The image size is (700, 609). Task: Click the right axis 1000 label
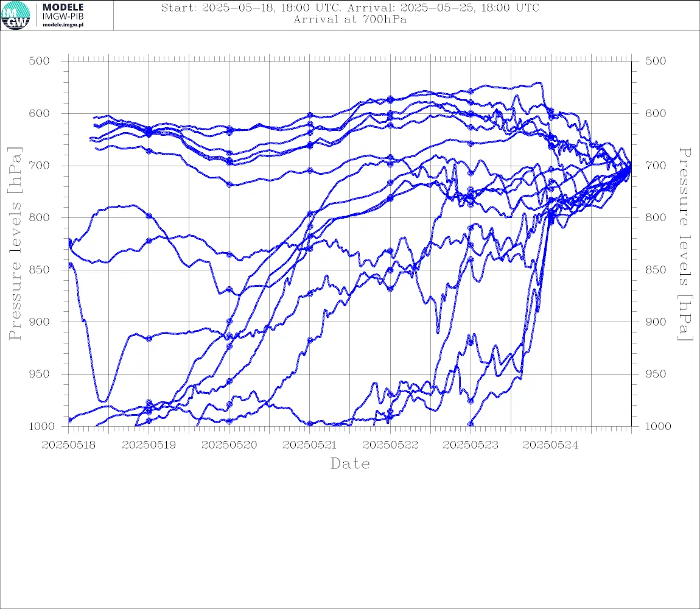(x=659, y=426)
